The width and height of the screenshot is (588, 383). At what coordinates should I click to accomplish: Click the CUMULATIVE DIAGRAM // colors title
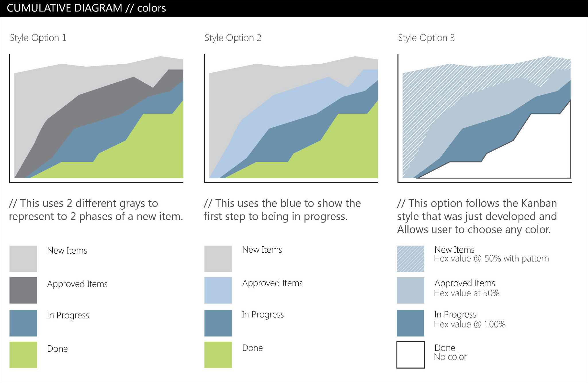click(x=86, y=8)
